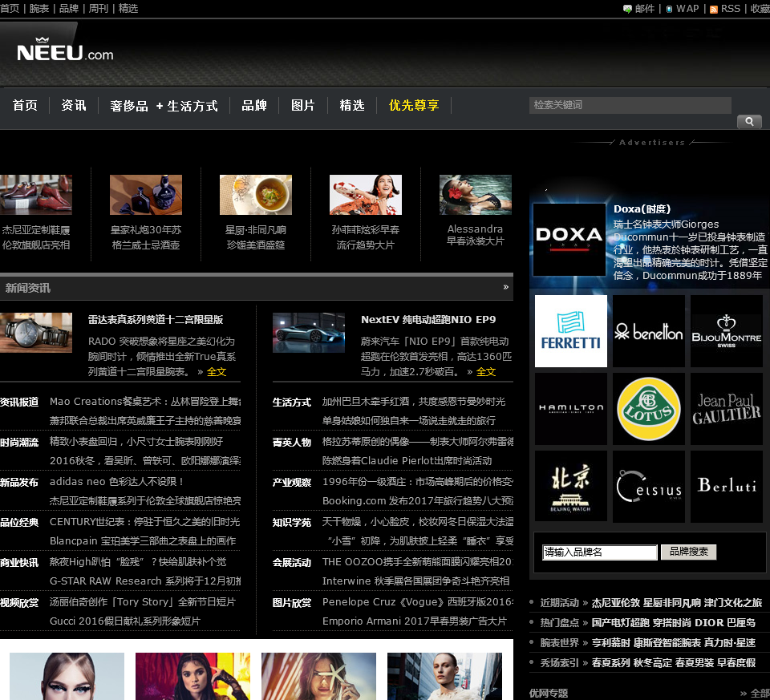Open the 皇家礼炮 whisky thumbnail
770x700 pixels.
click(x=146, y=195)
